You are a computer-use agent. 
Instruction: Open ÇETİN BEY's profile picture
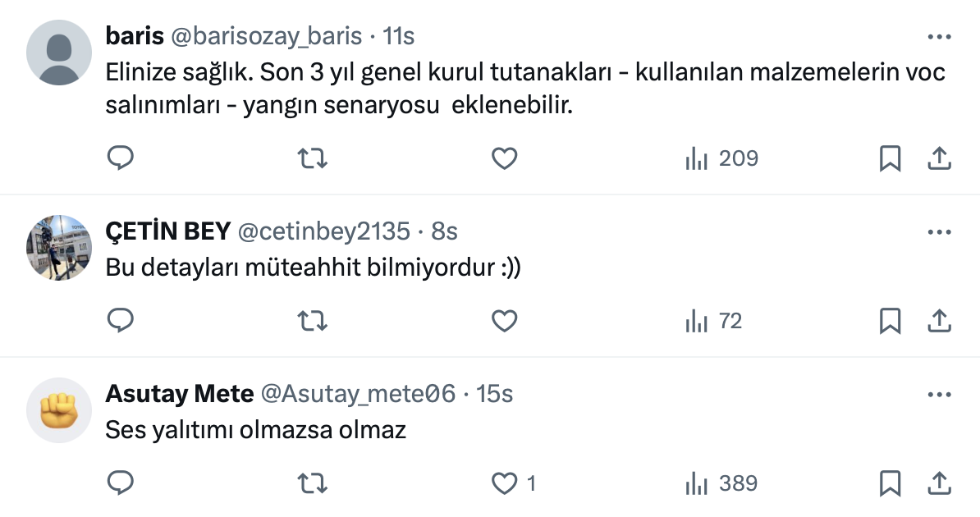pyautogui.click(x=59, y=248)
